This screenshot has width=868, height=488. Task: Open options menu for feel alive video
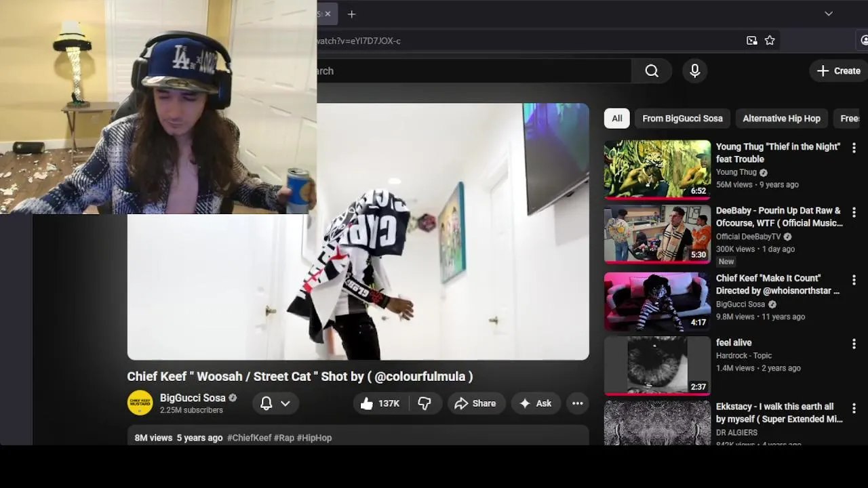click(854, 344)
